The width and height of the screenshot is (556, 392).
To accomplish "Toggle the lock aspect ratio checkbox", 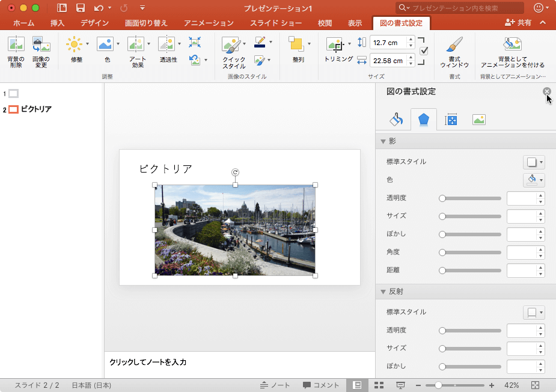I will [424, 51].
